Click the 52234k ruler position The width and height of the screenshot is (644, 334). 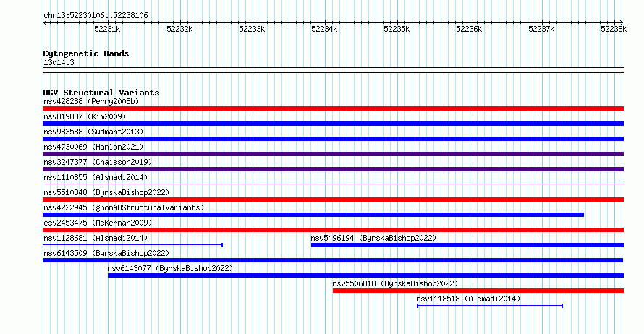point(324,29)
